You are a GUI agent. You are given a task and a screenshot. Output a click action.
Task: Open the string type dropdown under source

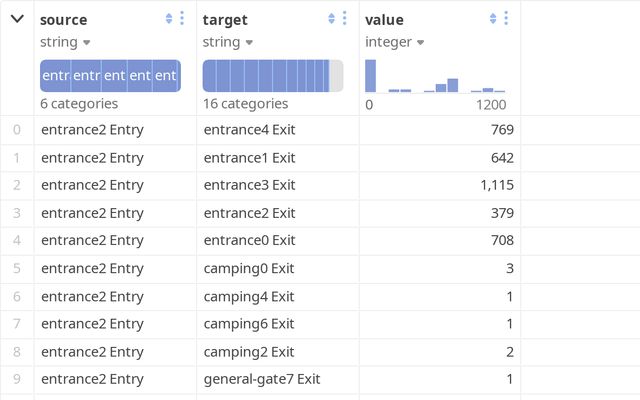click(x=65, y=42)
